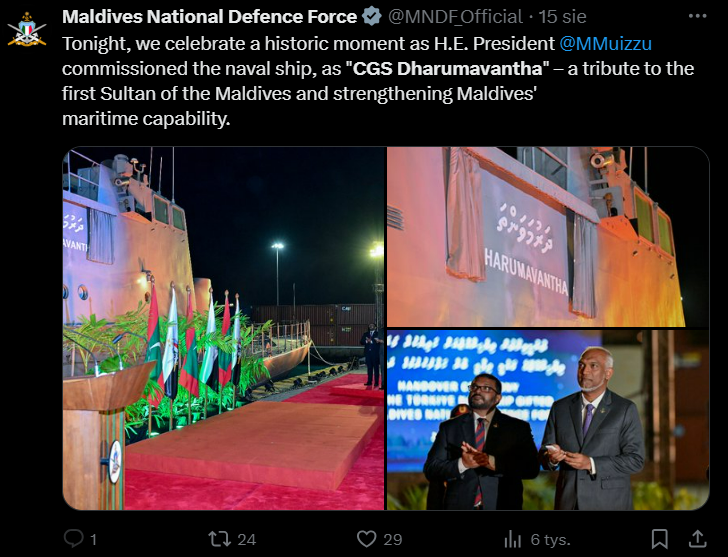Image resolution: width=728 pixels, height=557 pixels.
Task: Open the red carpet ceremony photo
Action: coord(224,329)
